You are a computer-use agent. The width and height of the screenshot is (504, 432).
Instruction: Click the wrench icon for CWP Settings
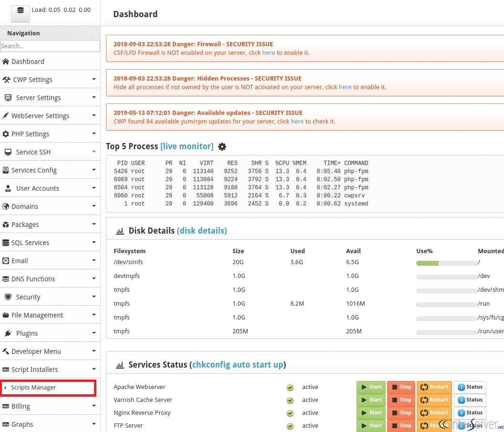pyautogui.click(x=6, y=80)
